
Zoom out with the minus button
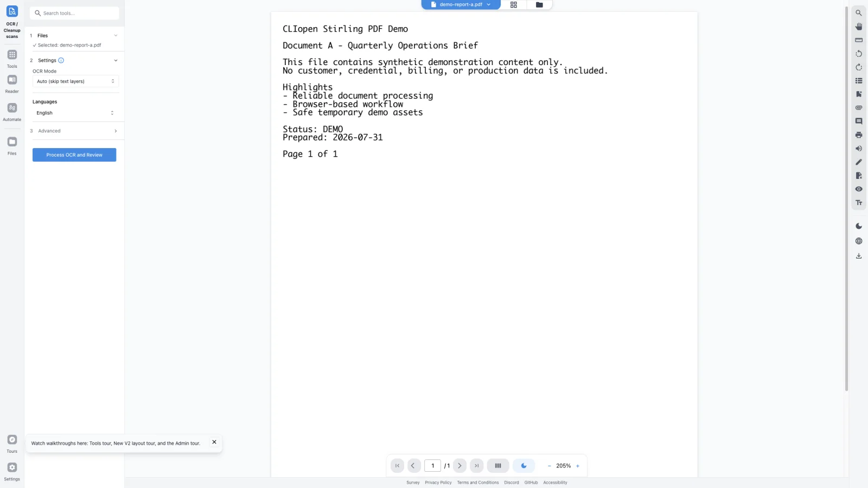549,466
